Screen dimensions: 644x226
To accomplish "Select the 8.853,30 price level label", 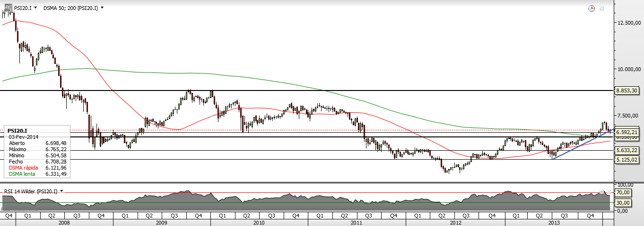I will 628,90.
